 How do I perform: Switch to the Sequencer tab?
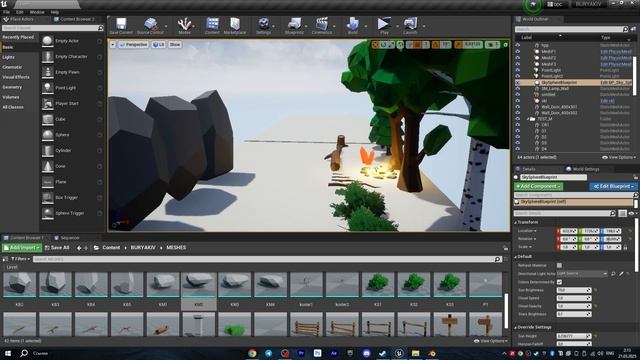(67, 238)
